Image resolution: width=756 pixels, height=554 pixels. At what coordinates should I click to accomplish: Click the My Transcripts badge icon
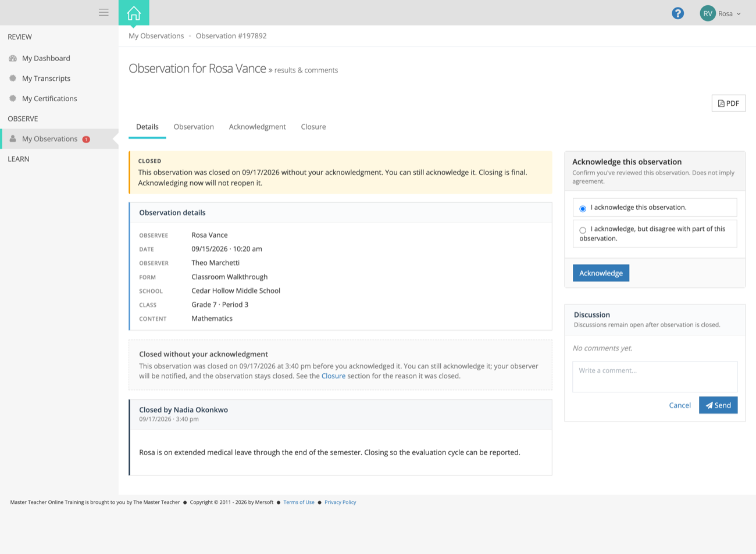pyautogui.click(x=13, y=78)
